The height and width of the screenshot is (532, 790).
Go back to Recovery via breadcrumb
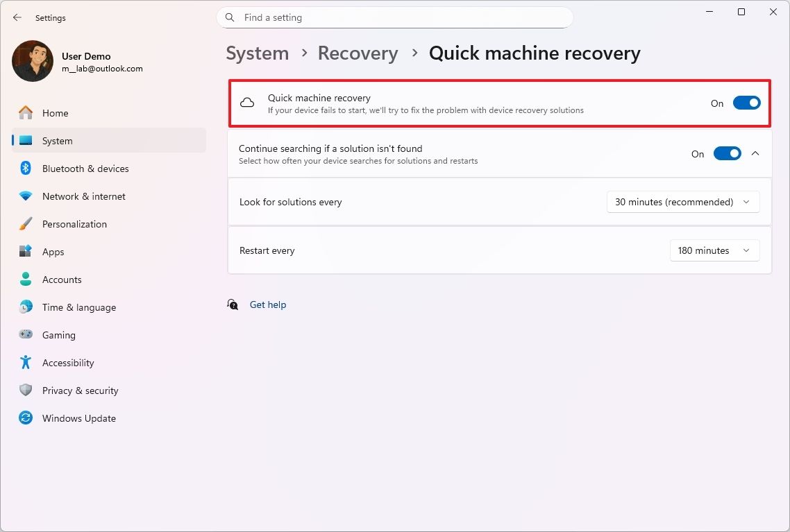pos(358,53)
